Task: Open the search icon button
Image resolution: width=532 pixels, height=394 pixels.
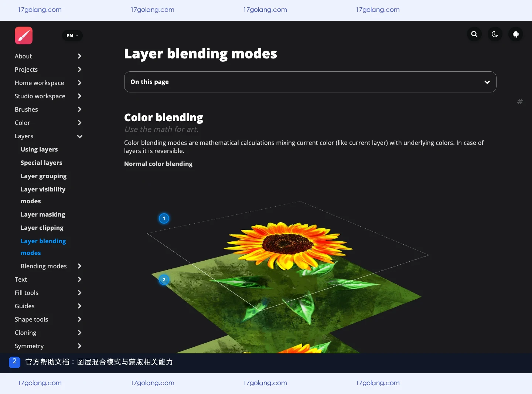Action: [474, 34]
